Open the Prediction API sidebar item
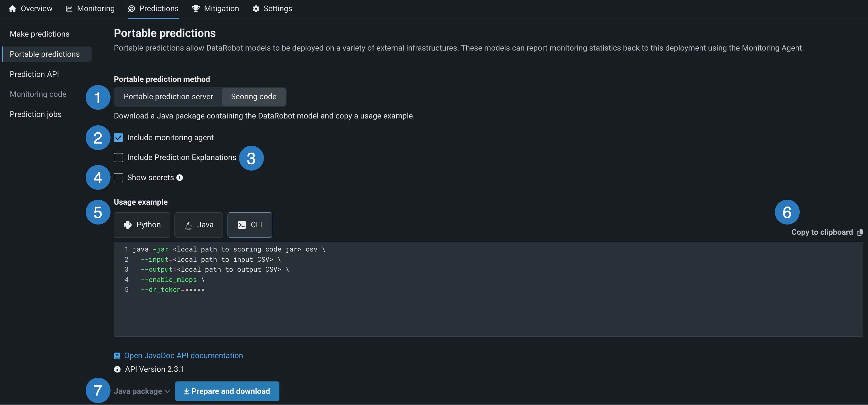 34,74
